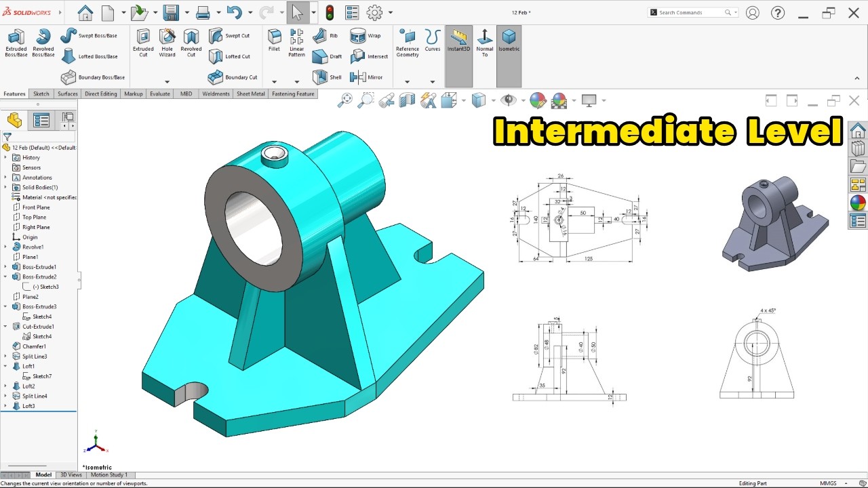Toggle the Select cursor tool

(x=298, y=12)
